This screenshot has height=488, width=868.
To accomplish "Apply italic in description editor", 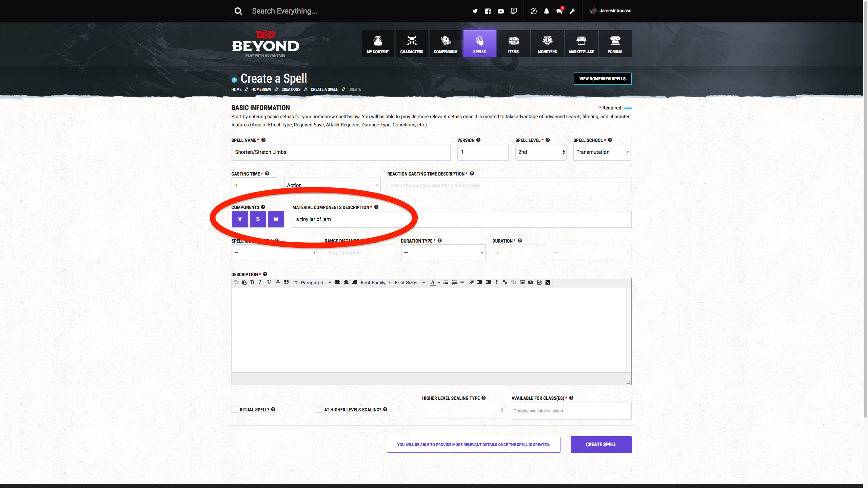I will click(x=260, y=282).
